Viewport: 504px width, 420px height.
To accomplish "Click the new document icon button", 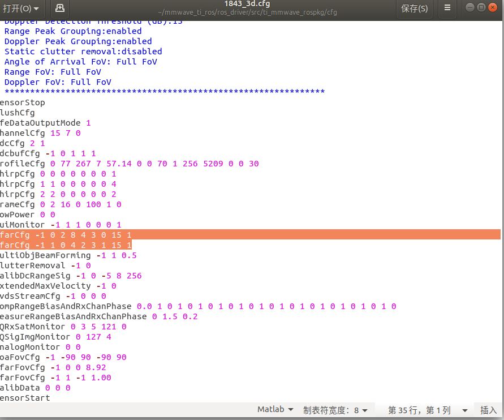I will click(59, 8).
